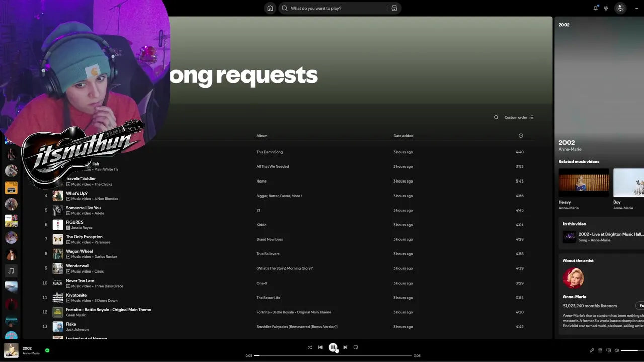
Task: Open the notifications bell
Action: point(596,8)
